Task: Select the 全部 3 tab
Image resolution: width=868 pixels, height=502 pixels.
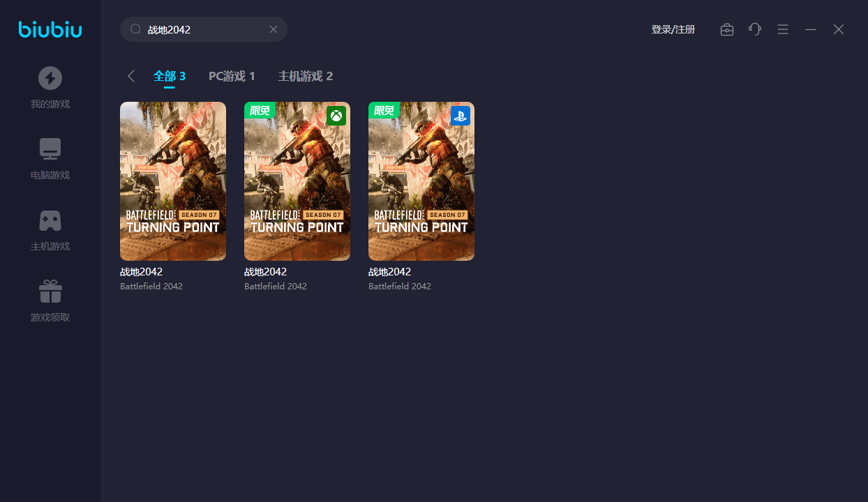Action: pyautogui.click(x=170, y=76)
